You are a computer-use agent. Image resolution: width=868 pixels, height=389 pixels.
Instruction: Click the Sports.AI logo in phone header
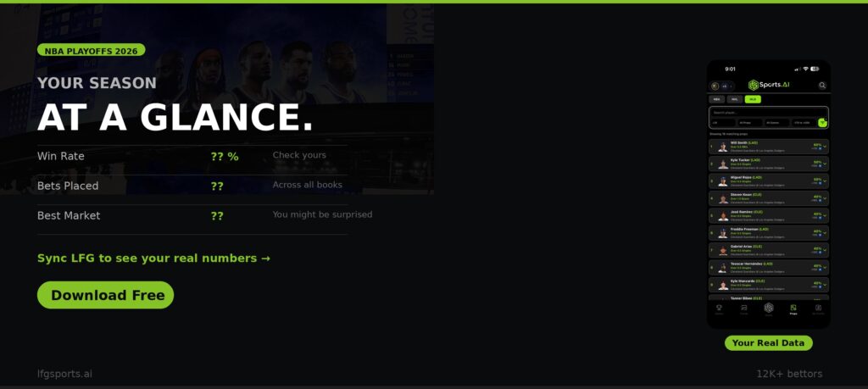click(769, 85)
